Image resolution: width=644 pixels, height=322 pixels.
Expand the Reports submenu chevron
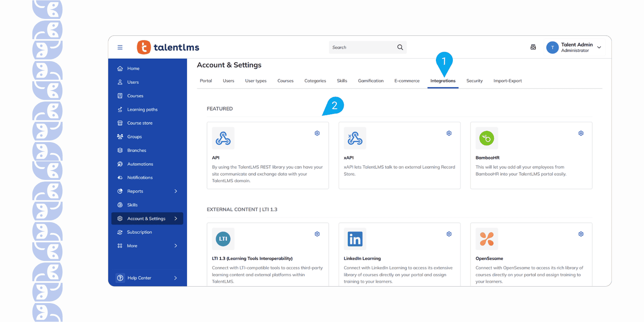176,191
